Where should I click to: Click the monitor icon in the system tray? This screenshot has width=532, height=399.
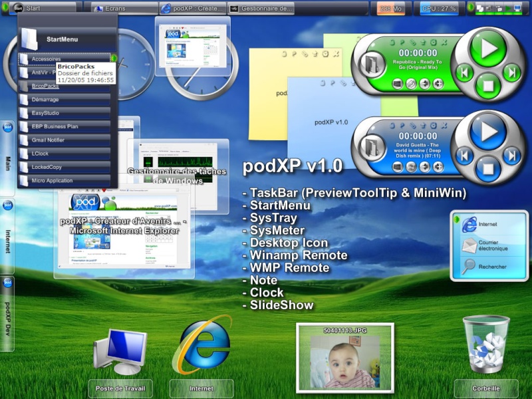tap(517, 8)
